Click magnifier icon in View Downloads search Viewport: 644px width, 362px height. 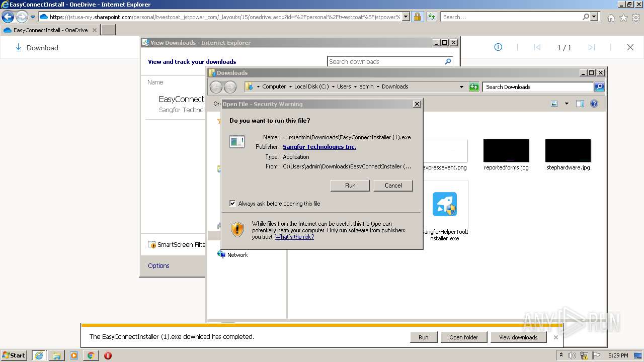point(448,61)
